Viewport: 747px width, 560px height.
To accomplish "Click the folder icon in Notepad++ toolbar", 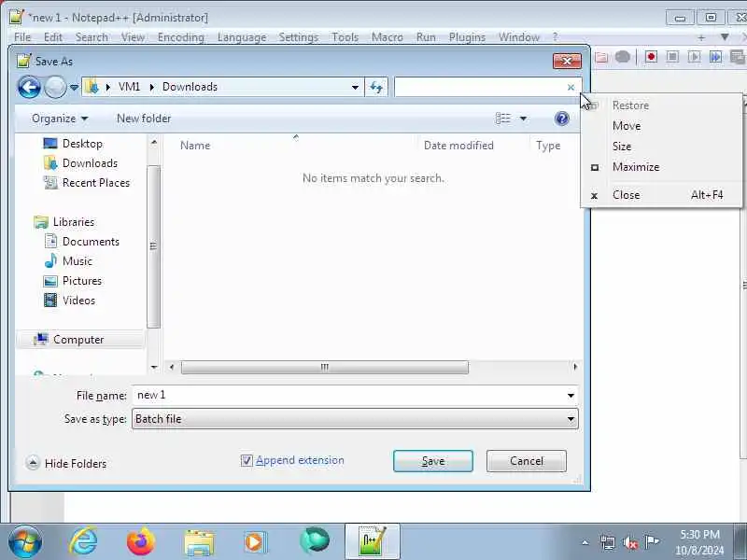I will tap(601, 57).
